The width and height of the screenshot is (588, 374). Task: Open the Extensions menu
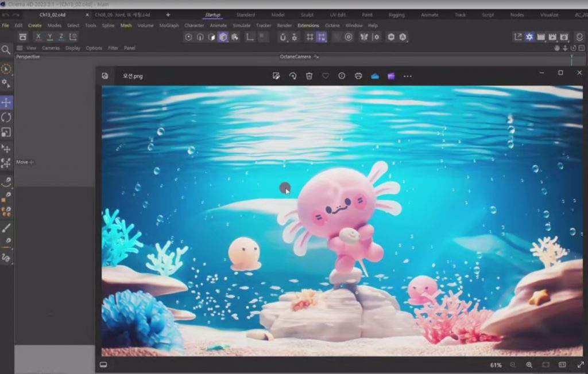click(x=308, y=25)
